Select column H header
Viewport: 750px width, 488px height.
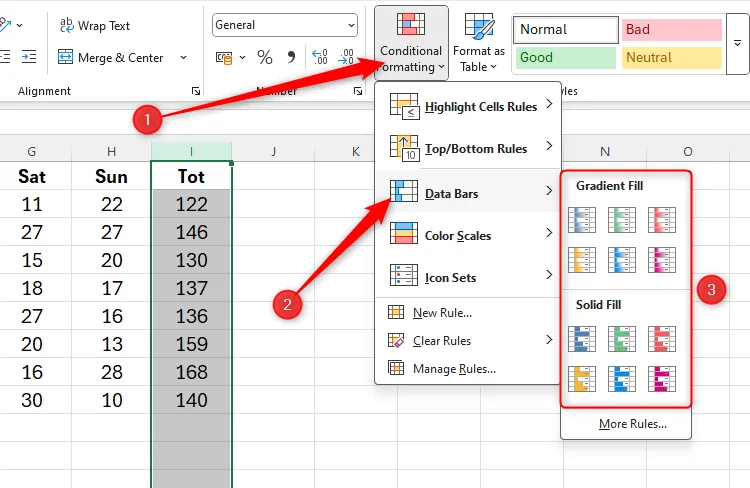(x=111, y=151)
